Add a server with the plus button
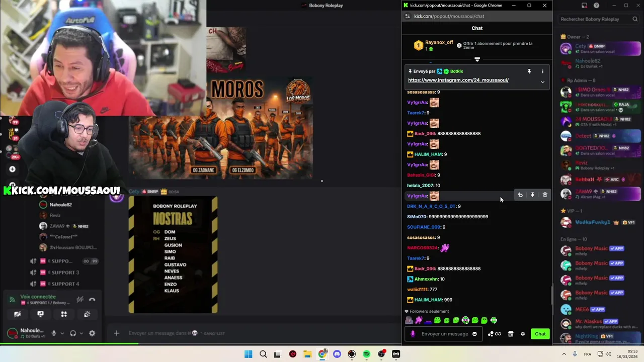Screen dimensions: 644x362 [12, 169]
